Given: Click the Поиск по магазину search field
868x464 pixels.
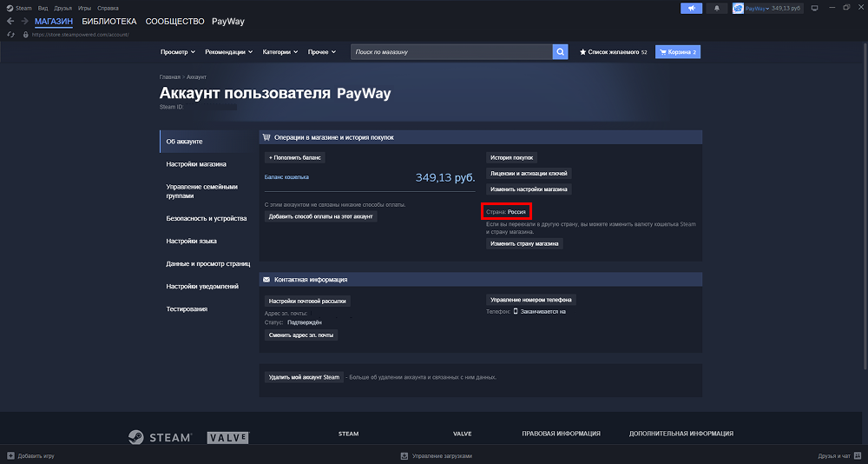Looking at the screenshot, I should (451, 52).
